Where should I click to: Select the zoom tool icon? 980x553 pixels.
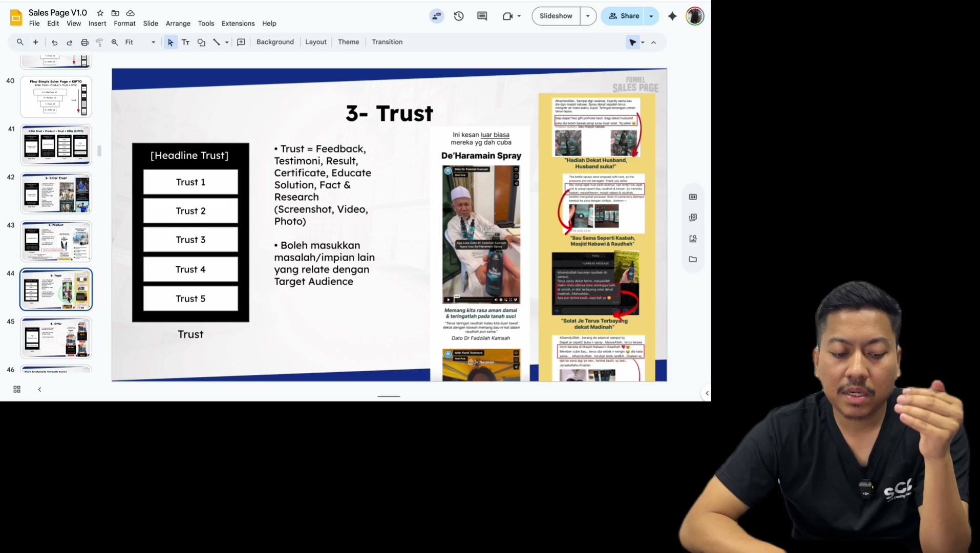(115, 42)
